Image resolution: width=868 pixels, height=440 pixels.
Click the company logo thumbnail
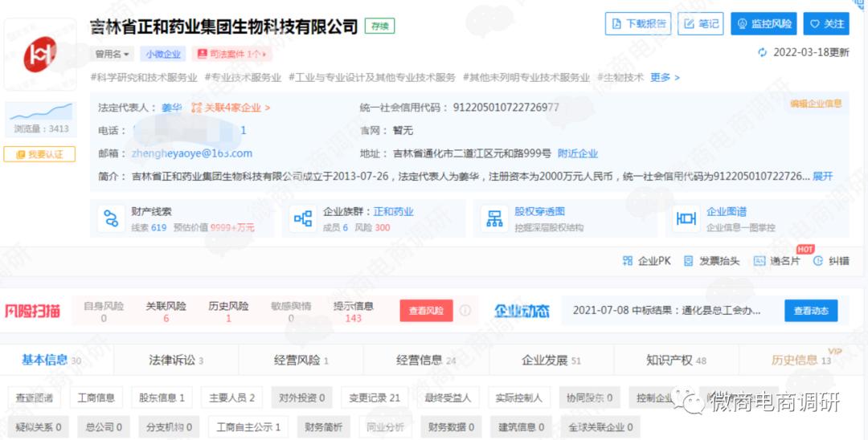(39, 55)
